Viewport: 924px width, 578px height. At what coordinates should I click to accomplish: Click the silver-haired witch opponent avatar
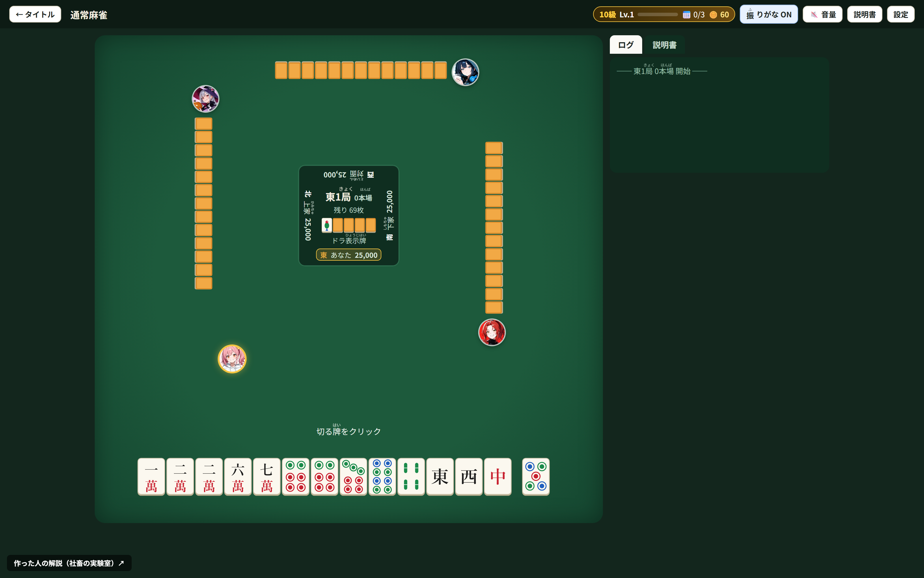(205, 99)
